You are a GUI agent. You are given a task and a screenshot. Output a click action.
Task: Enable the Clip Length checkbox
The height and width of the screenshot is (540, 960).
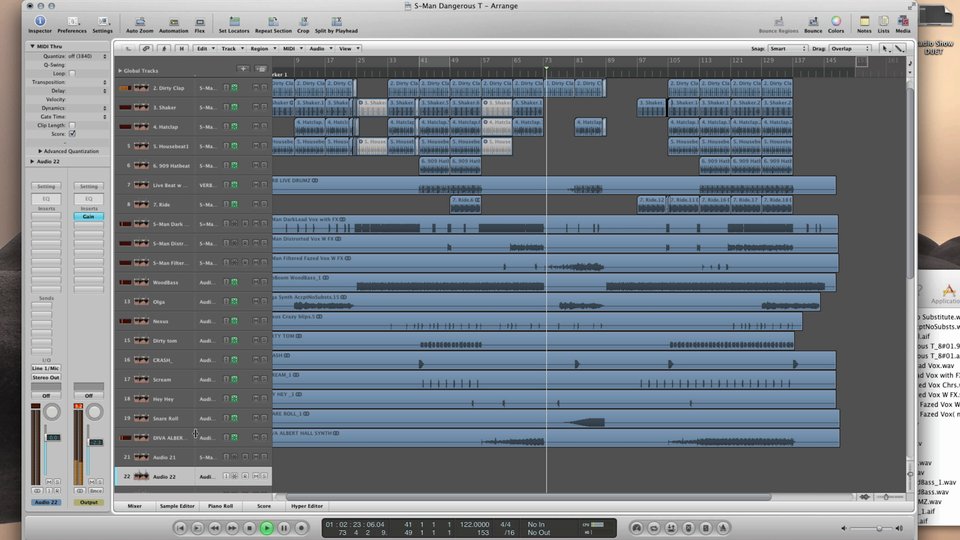point(72,125)
